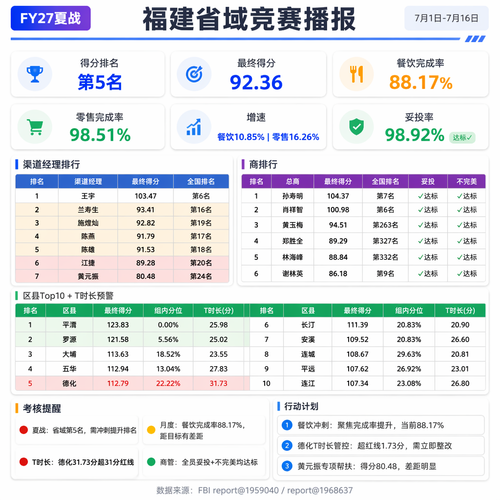The image size is (500, 500).
Task: Click the 第327名 ranking cell
Action: tap(385, 241)
